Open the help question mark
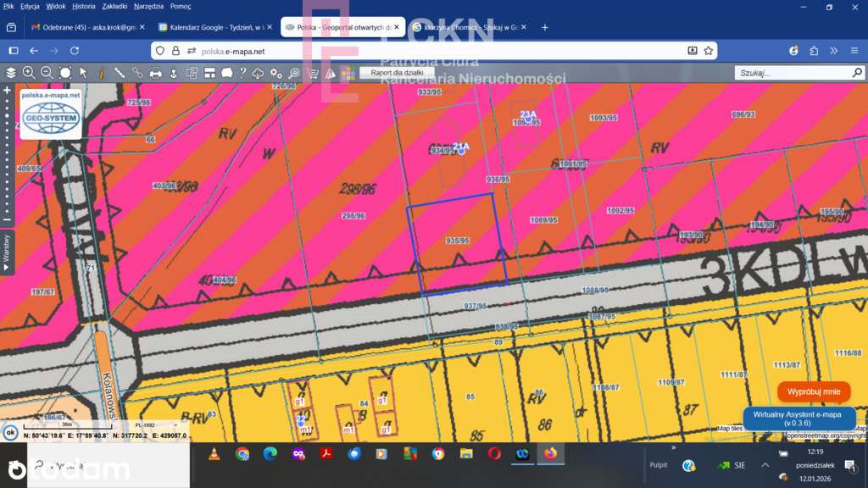 (x=242, y=73)
